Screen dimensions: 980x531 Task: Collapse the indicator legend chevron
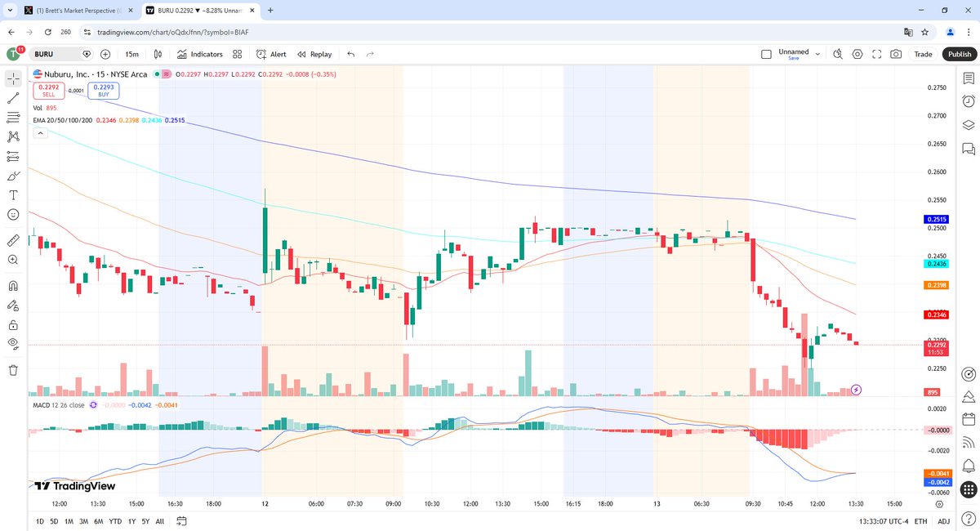pyautogui.click(x=40, y=132)
